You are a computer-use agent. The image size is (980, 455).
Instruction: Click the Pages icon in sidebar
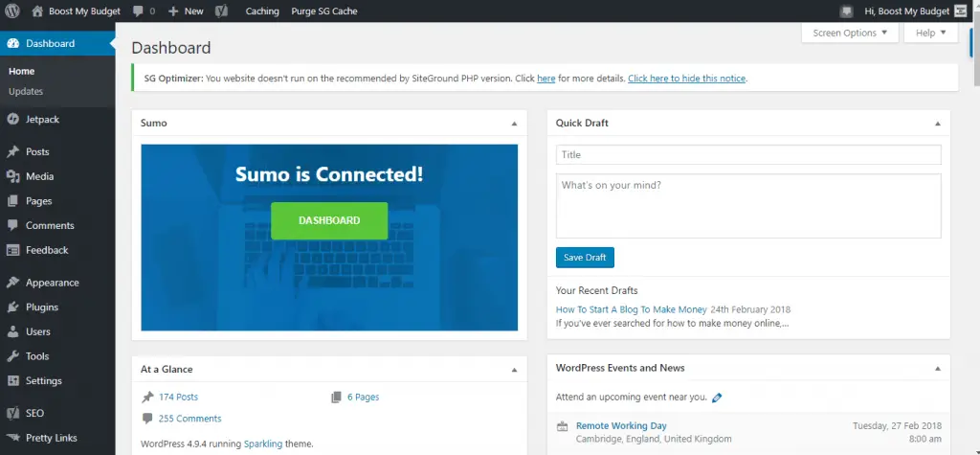click(x=13, y=201)
